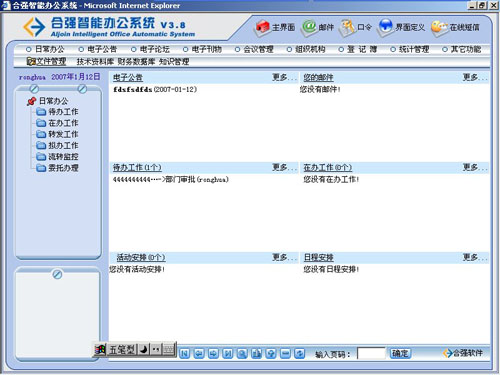Click the 活动安排(0个) heading link
500x375 pixels.
click(141, 258)
